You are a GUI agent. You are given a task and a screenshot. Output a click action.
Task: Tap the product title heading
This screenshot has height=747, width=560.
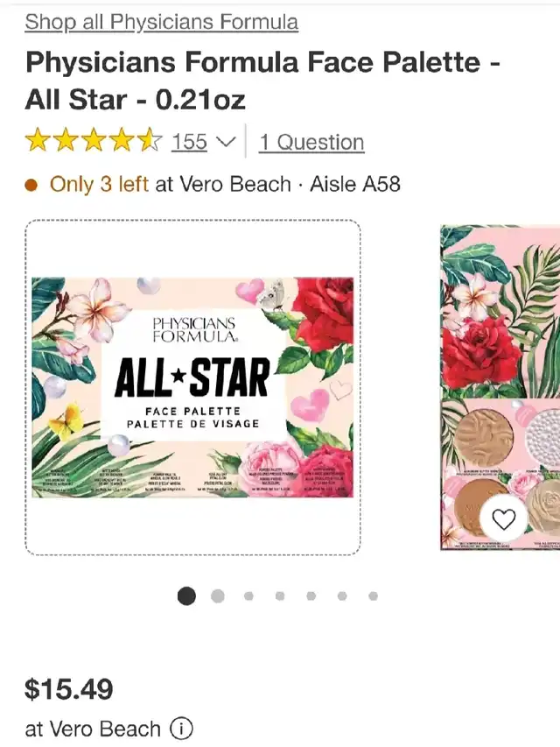click(x=262, y=81)
